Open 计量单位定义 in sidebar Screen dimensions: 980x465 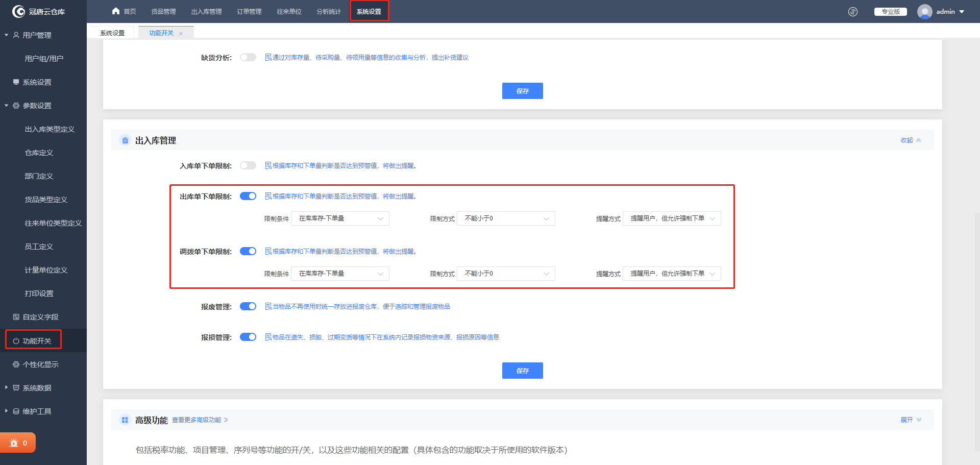coord(46,270)
